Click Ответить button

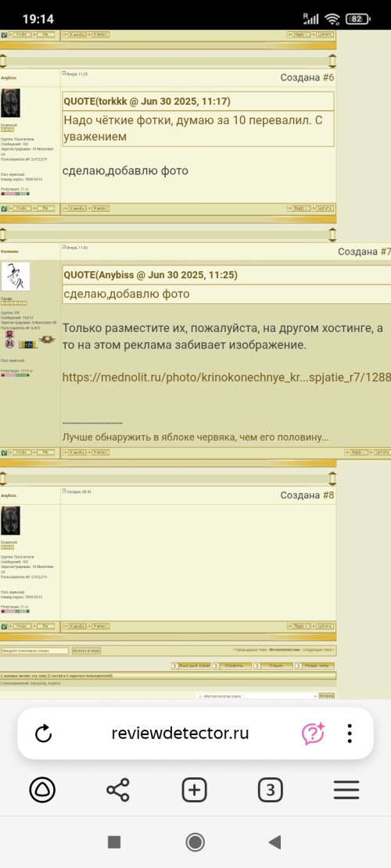(x=232, y=666)
